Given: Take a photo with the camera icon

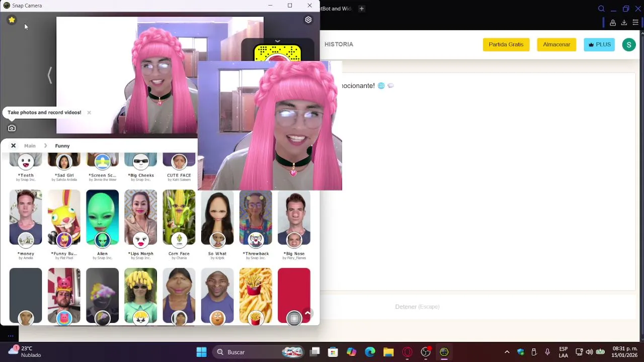Looking at the screenshot, I should tap(12, 128).
